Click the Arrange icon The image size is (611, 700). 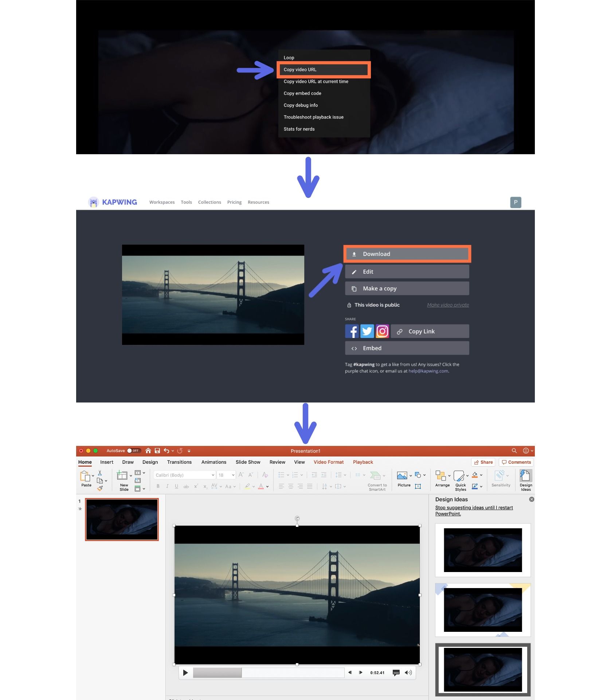pyautogui.click(x=440, y=476)
